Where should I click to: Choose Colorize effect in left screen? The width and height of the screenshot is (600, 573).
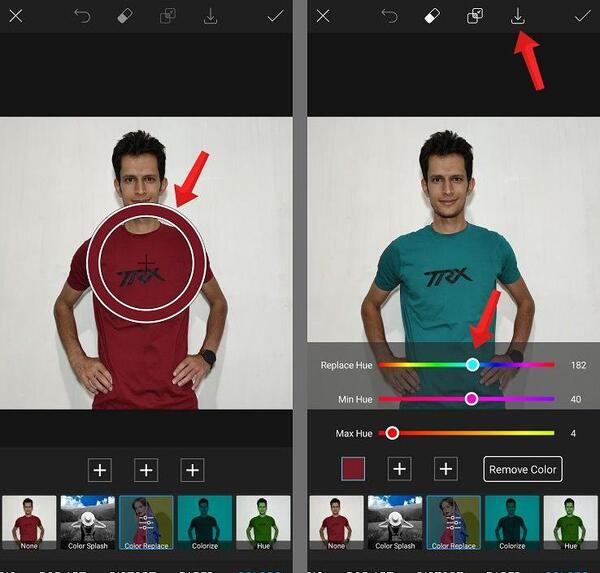[205, 522]
